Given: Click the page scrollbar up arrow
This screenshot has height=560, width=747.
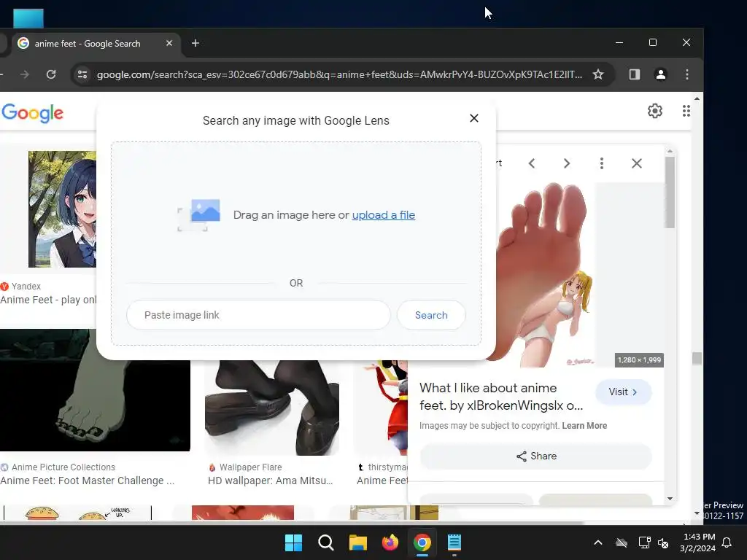Looking at the screenshot, I should (x=697, y=99).
